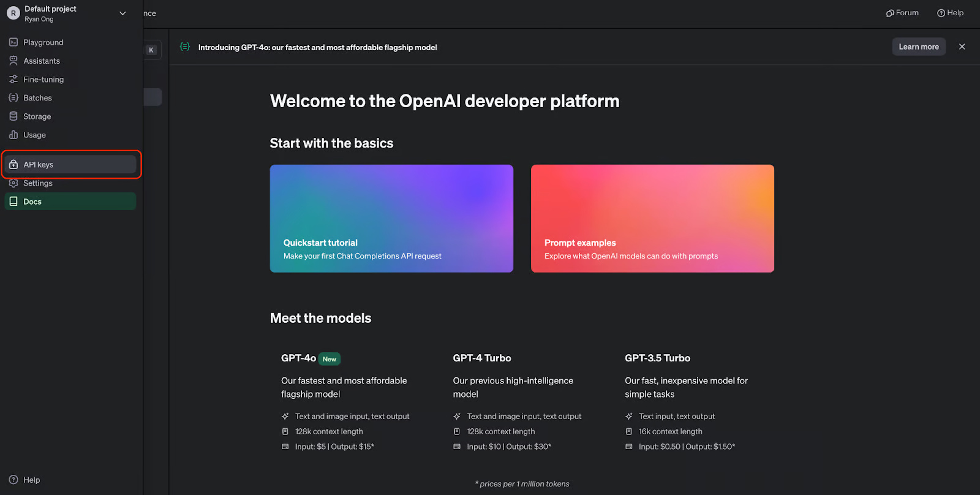
Task: Click the GPT-3.5 Turbo model heading
Action: [657, 358]
